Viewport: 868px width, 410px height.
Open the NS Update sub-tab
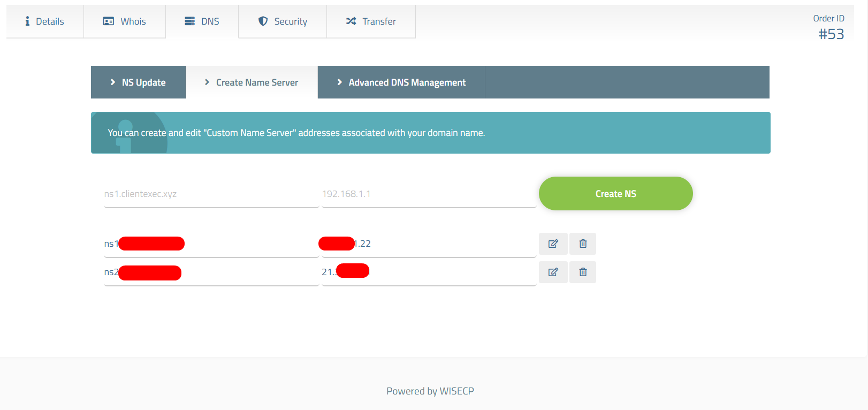click(138, 82)
